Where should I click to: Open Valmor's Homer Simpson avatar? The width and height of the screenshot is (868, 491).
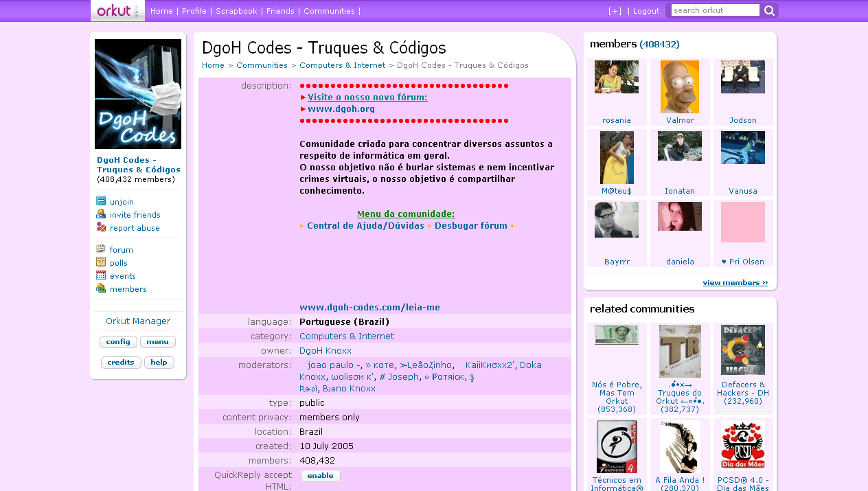click(680, 87)
